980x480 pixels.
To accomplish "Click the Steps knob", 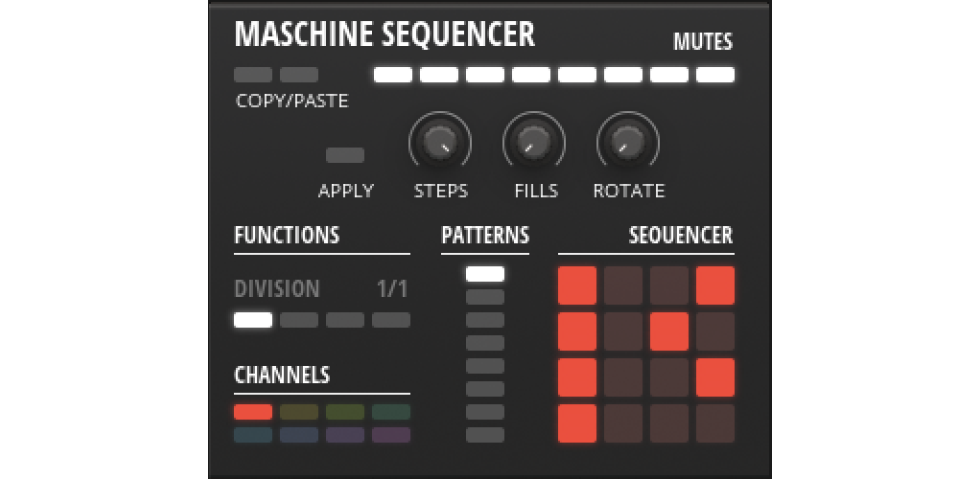I will point(440,144).
